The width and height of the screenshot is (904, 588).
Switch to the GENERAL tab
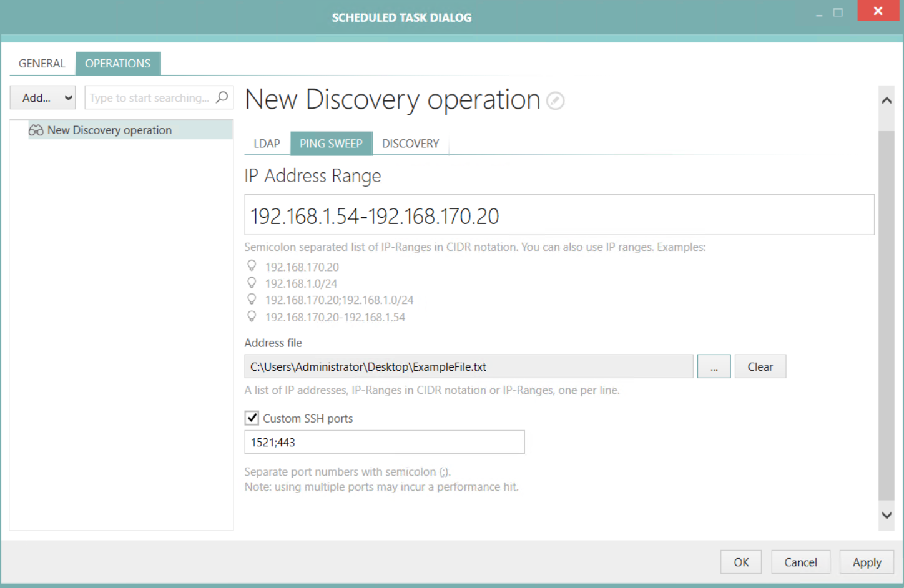(x=41, y=63)
